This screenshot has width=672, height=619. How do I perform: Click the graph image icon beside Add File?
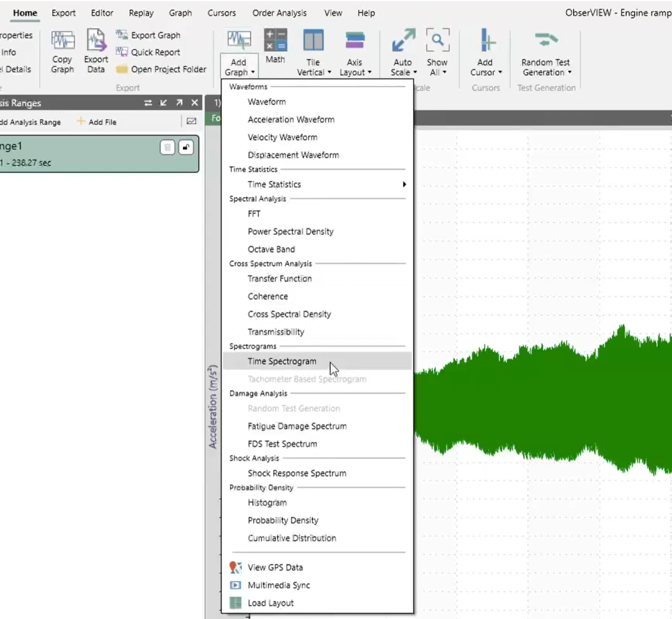(191, 121)
